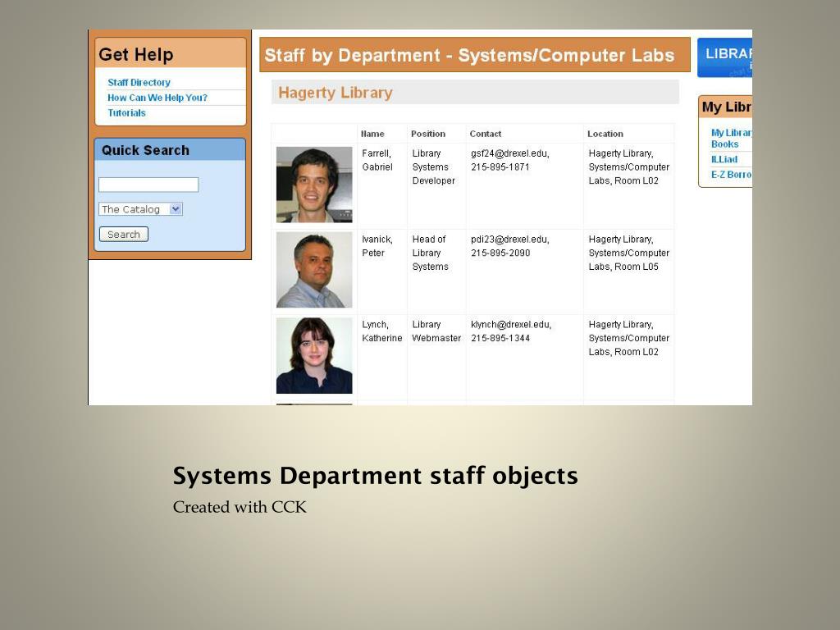Click the name Ivanick, Peter
840x630 pixels.
click(x=377, y=246)
